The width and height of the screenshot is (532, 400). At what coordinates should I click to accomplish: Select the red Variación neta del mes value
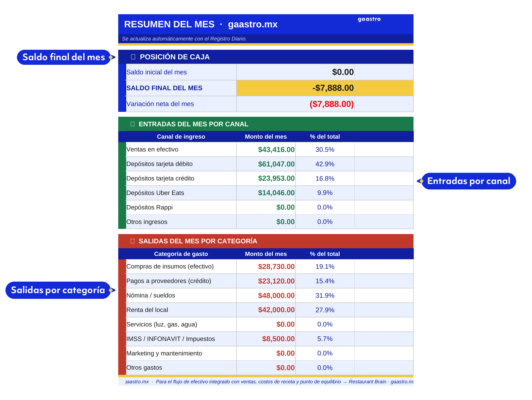[x=331, y=104]
